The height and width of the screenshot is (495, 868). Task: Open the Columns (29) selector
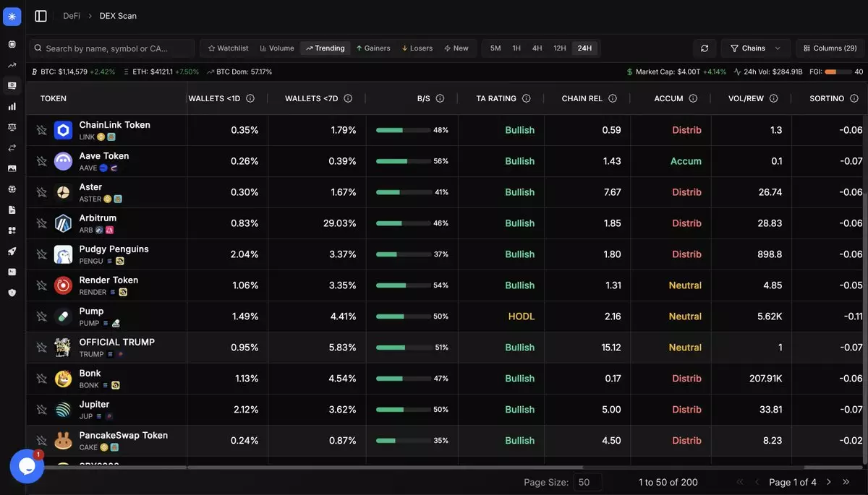pyautogui.click(x=830, y=48)
